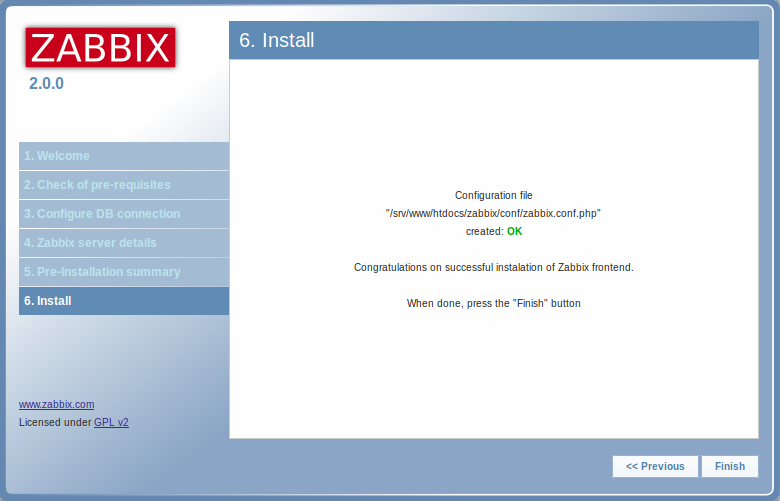The image size is (780, 501).
Task: Open the www.zabbix.com link
Action: point(57,404)
